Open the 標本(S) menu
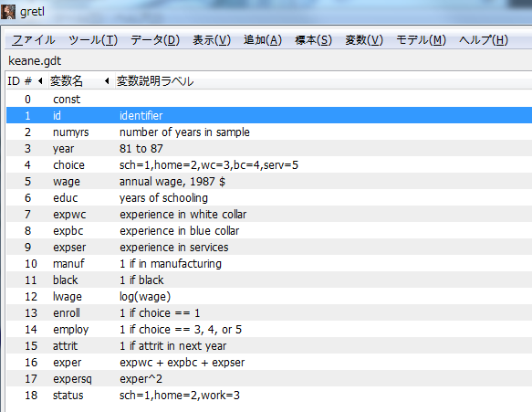This screenshot has height=412, width=532. (x=313, y=40)
